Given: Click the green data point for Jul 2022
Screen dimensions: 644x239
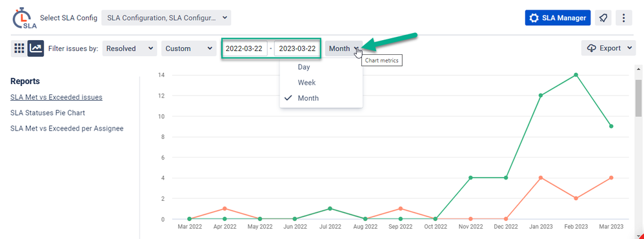Looking at the screenshot, I should tap(330, 209).
